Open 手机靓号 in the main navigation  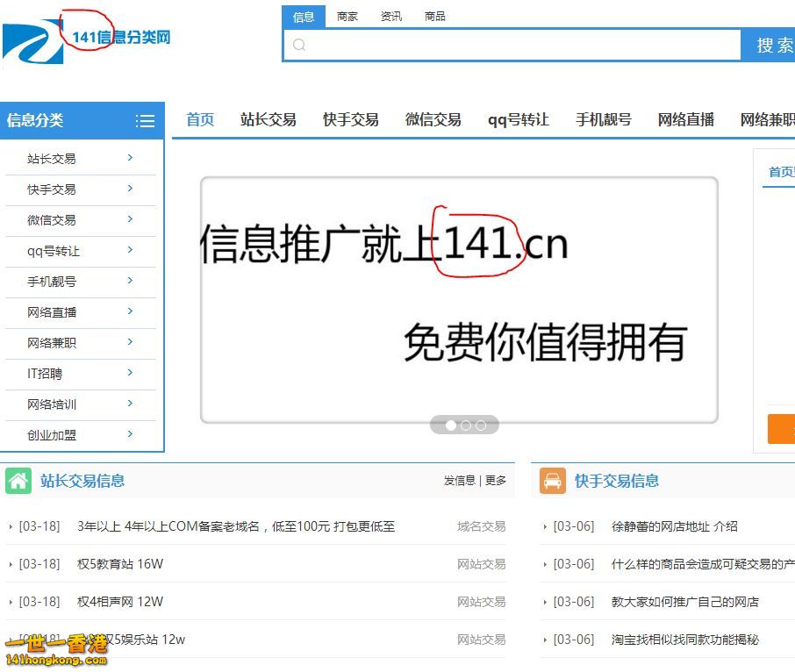pyautogui.click(x=604, y=119)
